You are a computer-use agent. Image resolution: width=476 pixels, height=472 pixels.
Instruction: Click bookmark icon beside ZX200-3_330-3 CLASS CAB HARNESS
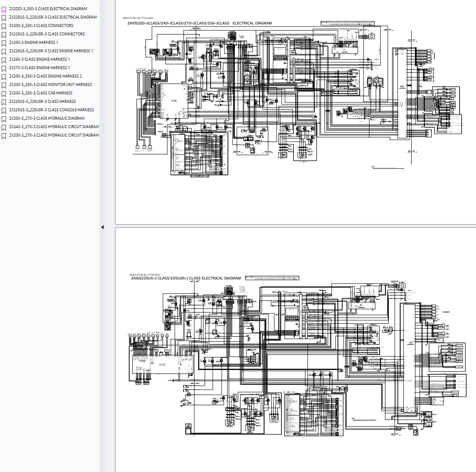[x=4, y=94]
